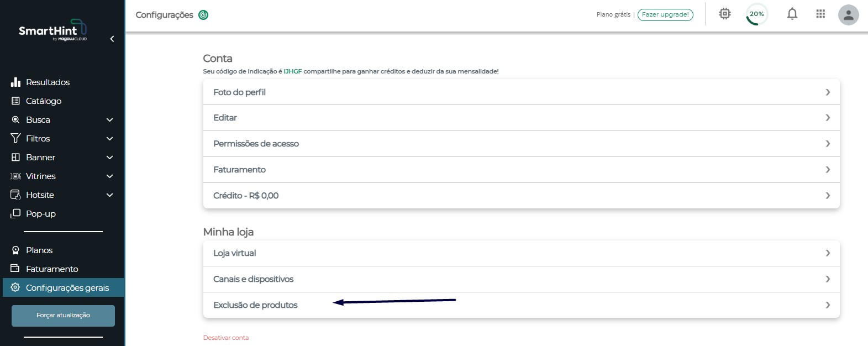Collapse sidebar with the left arrow icon
868x346 pixels.
[x=112, y=39]
